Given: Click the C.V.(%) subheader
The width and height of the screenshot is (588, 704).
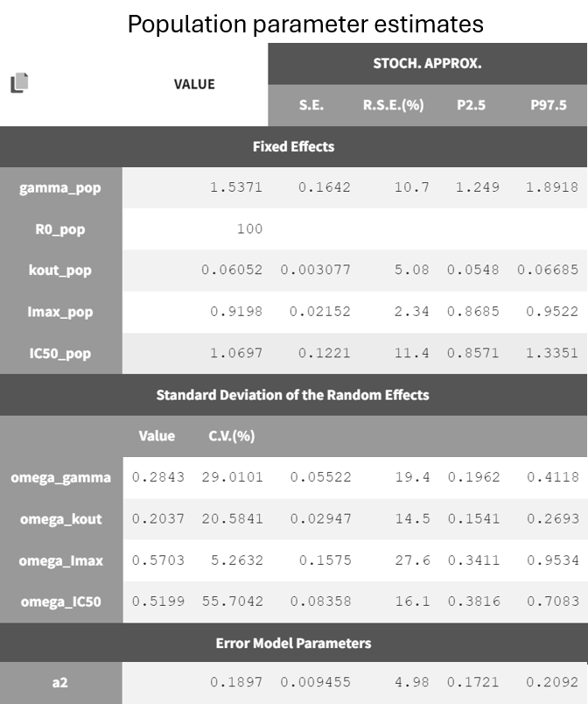Looking at the screenshot, I should click(232, 436).
